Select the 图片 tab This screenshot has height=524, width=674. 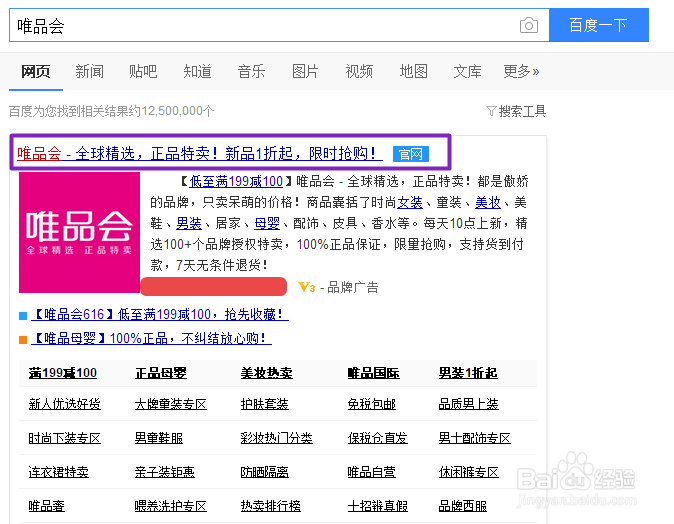(305, 71)
